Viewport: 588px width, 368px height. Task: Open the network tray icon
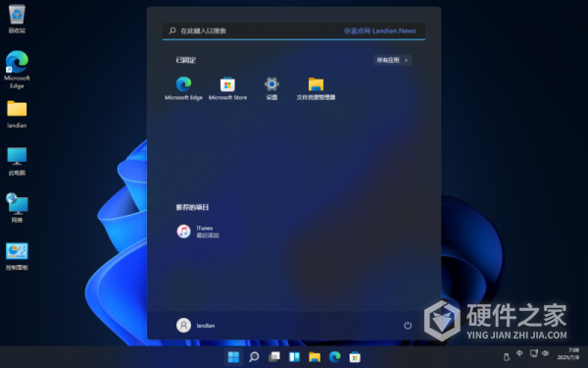pos(533,353)
